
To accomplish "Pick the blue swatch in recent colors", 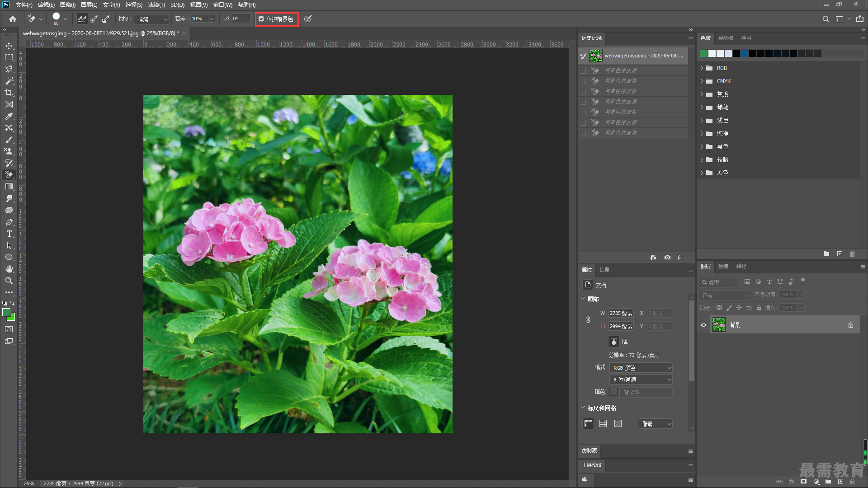I will [745, 53].
